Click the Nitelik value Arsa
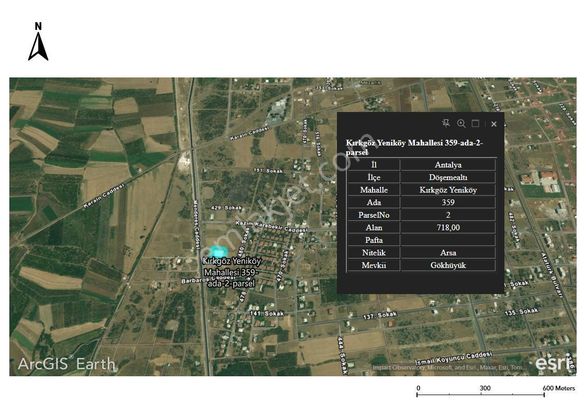Viewport: 587px width, 415px height. point(448,253)
